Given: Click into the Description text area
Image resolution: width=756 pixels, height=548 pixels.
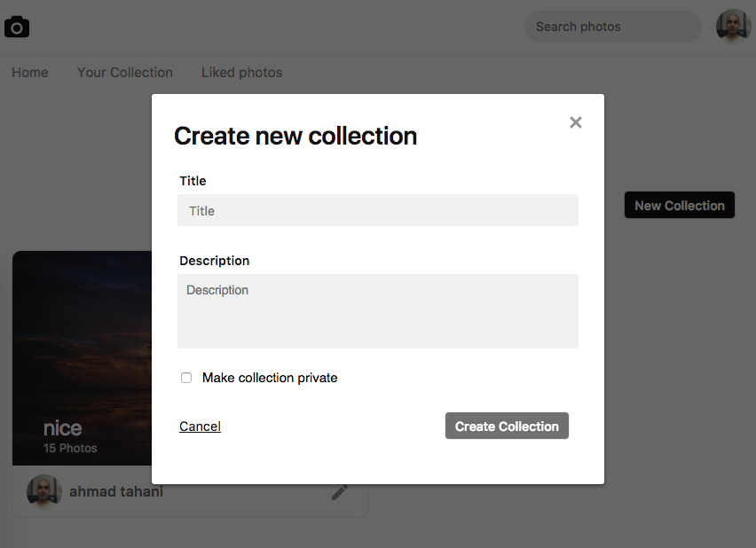Looking at the screenshot, I should click(x=378, y=311).
